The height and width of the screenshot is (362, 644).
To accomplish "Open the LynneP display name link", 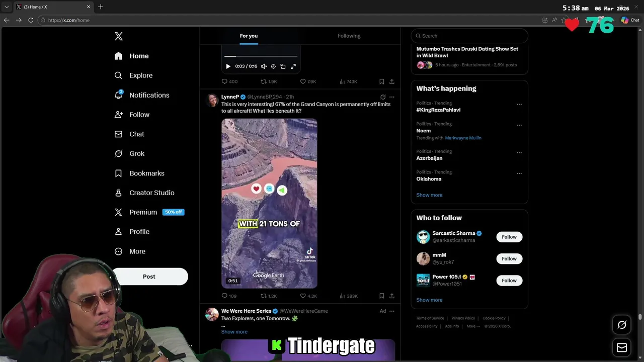I will click(x=230, y=97).
